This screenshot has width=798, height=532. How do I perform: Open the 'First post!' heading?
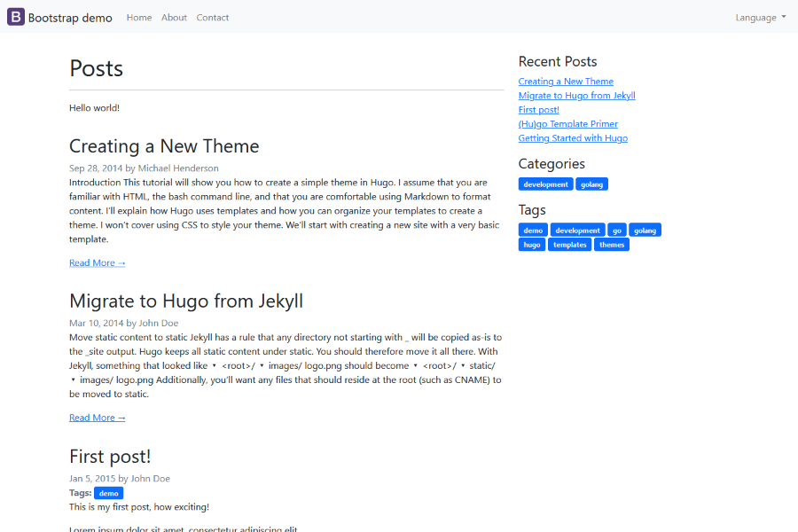click(110, 457)
